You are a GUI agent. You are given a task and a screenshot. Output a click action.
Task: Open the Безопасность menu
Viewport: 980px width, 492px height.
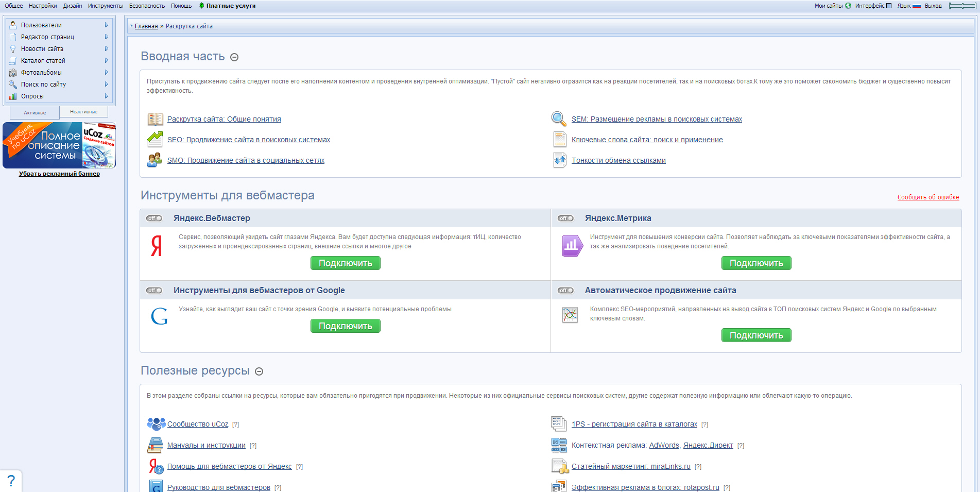[x=147, y=6]
